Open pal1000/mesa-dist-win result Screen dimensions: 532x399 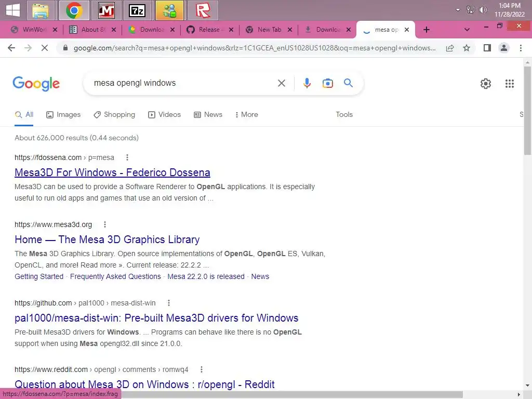pyautogui.click(x=156, y=318)
